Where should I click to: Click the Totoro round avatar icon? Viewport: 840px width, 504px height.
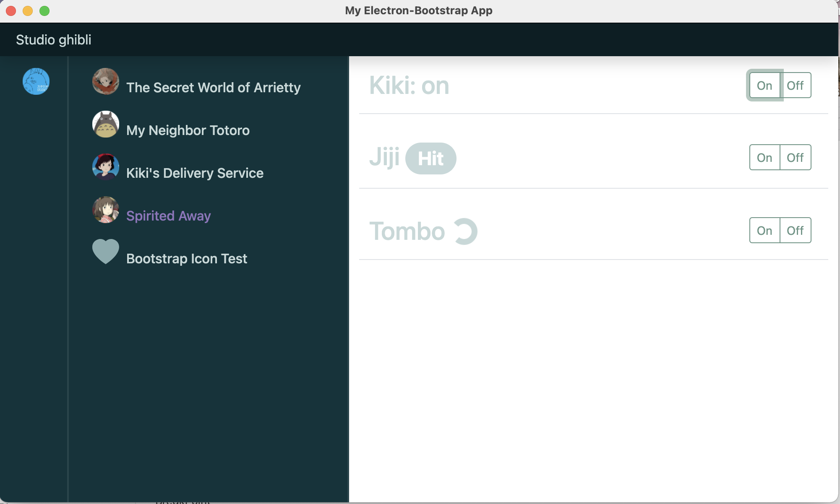(106, 124)
